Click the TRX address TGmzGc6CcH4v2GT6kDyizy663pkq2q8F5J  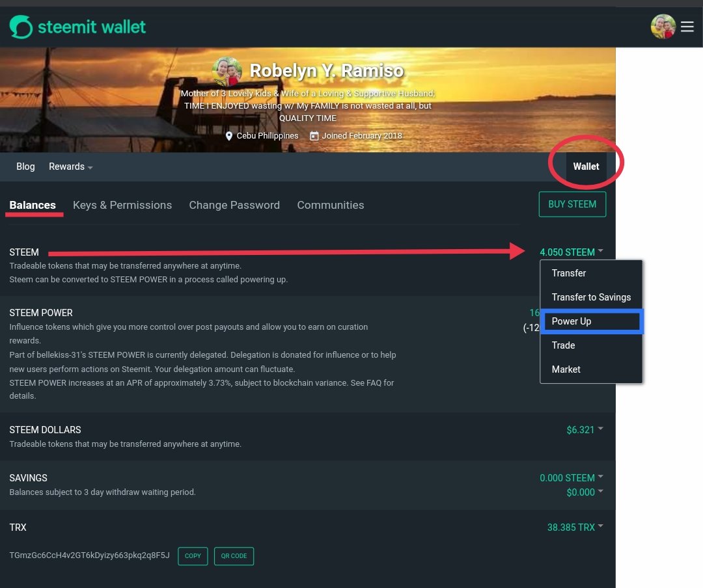click(90, 555)
